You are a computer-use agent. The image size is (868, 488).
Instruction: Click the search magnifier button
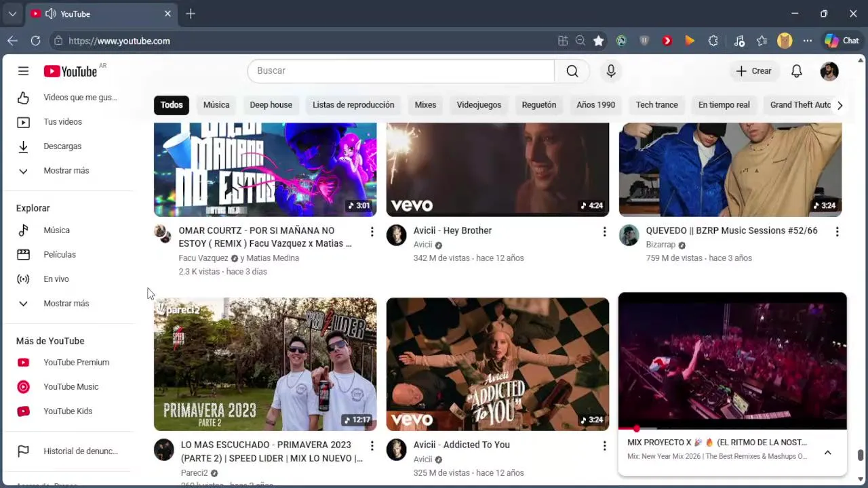tap(572, 71)
